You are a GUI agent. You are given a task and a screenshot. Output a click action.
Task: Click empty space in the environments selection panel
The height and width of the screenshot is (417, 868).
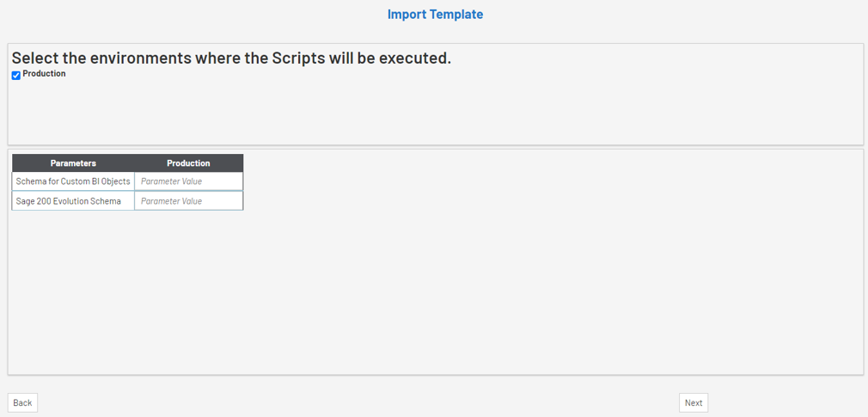coord(430,112)
